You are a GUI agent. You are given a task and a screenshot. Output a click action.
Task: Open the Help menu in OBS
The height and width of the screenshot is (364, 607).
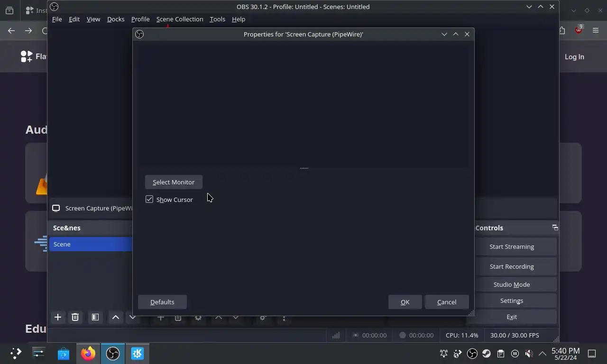click(x=239, y=19)
